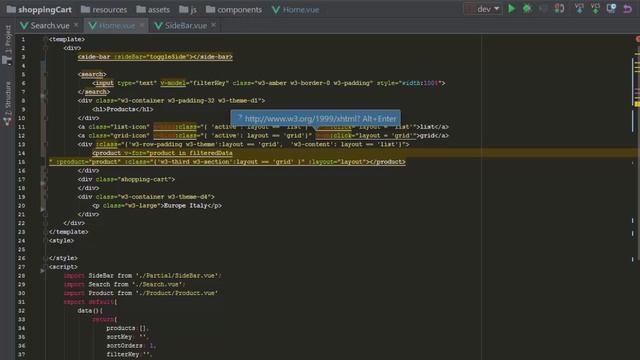The height and width of the screenshot is (360, 640).
Task: Click the yellow warning stripe on right gutter
Action: (x=637, y=104)
